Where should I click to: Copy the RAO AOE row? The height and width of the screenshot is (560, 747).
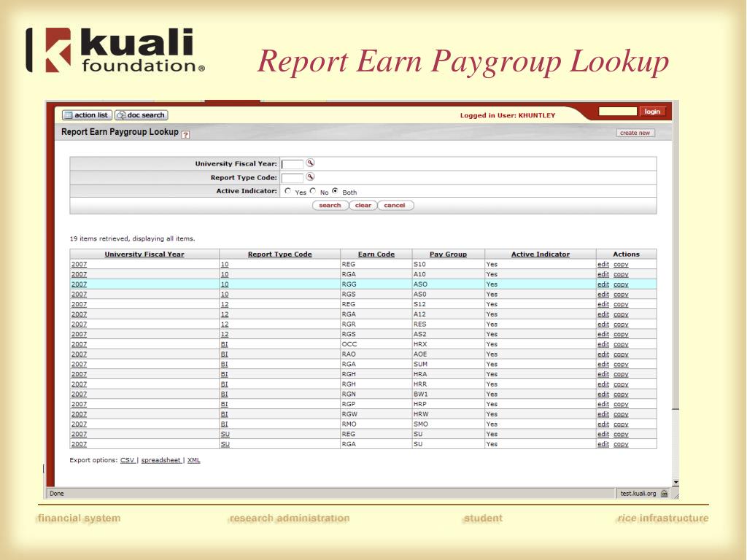coord(621,354)
